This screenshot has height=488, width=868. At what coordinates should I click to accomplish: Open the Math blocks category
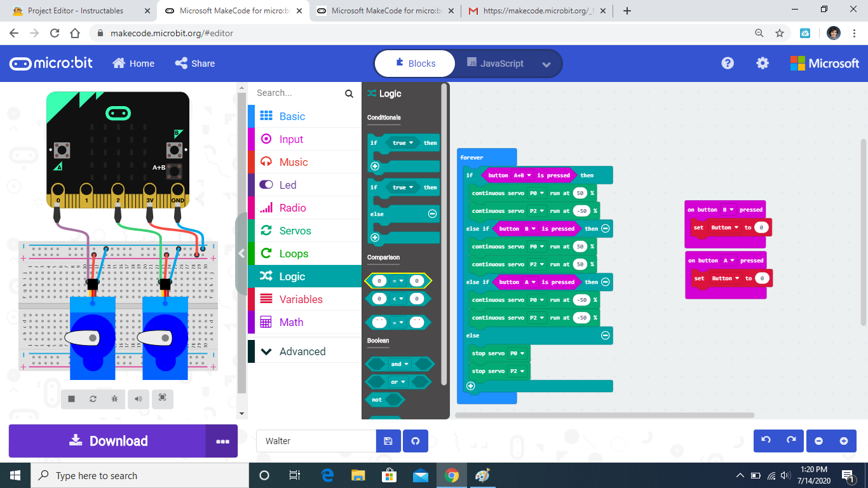[x=304, y=322]
